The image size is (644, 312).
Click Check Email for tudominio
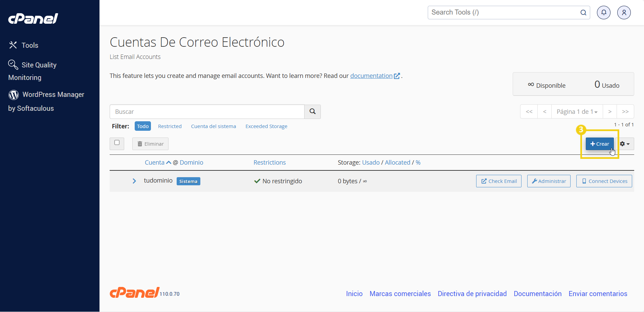[498, 181]
